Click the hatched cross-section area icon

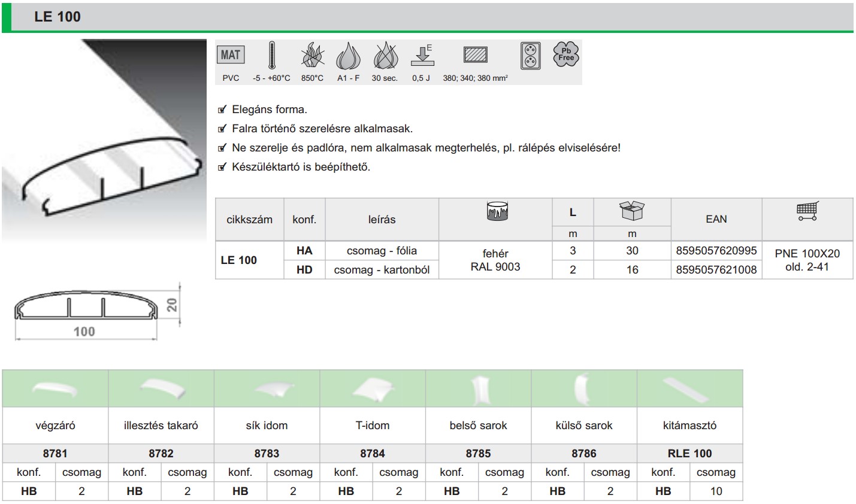click(475, 55)
